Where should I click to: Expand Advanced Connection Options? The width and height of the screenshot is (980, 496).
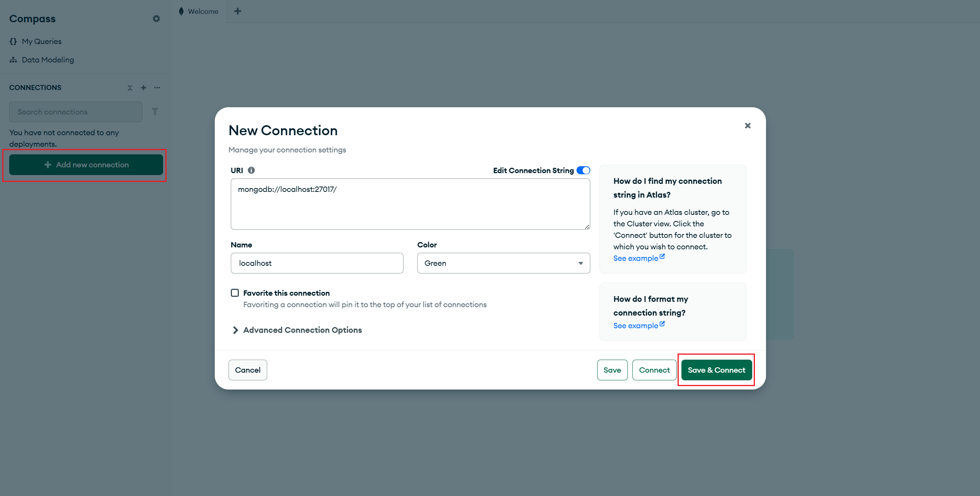[x=297, y=330]
